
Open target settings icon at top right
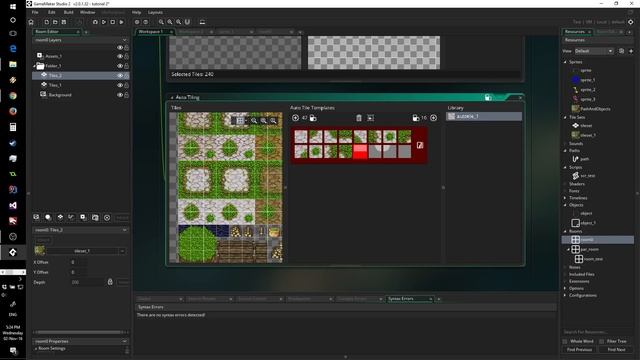click(x=631, y=22)
